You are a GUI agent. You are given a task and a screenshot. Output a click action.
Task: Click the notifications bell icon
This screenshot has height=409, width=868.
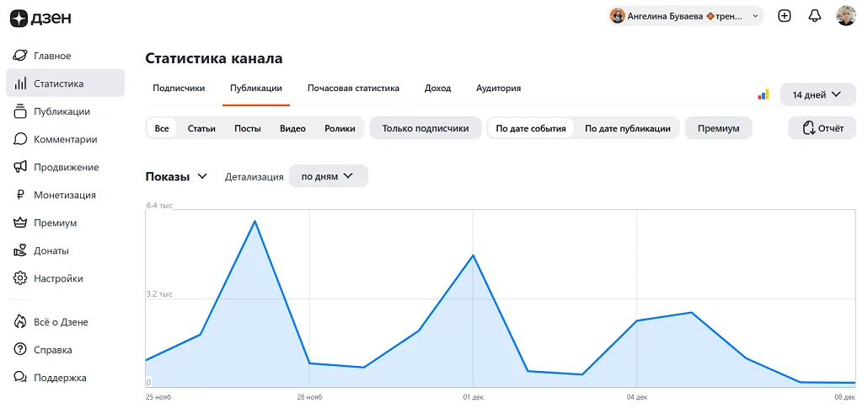pos(814,16)
